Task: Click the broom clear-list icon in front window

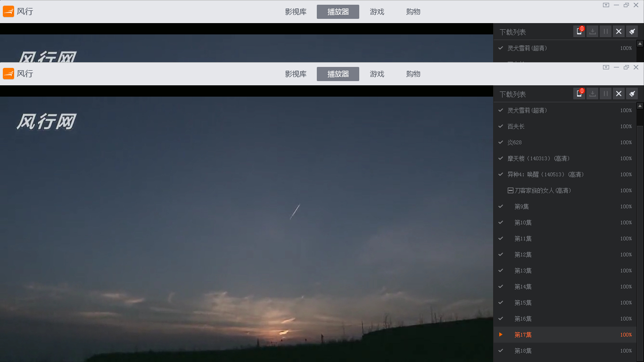Action: click(632, 94)
